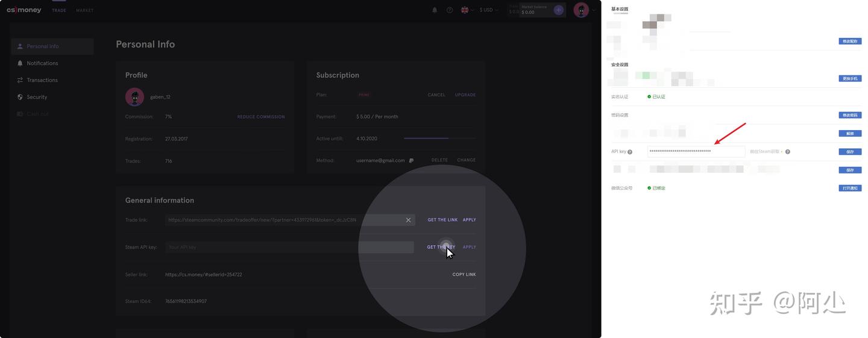Open the $ USD currency dropdown
Image resolution: width=868 pixels, height=338 pixels.
point(489,10)
